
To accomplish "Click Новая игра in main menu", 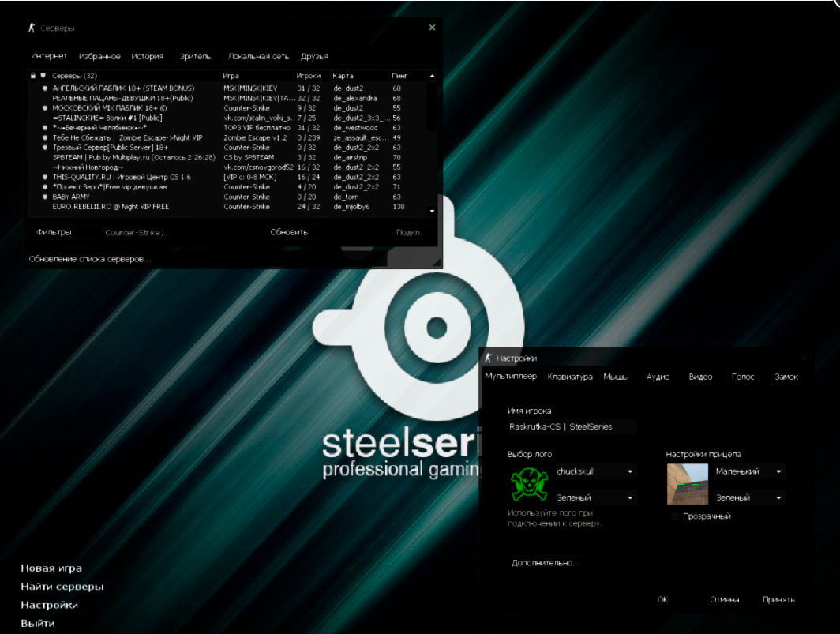I will [x=51, y=568].
